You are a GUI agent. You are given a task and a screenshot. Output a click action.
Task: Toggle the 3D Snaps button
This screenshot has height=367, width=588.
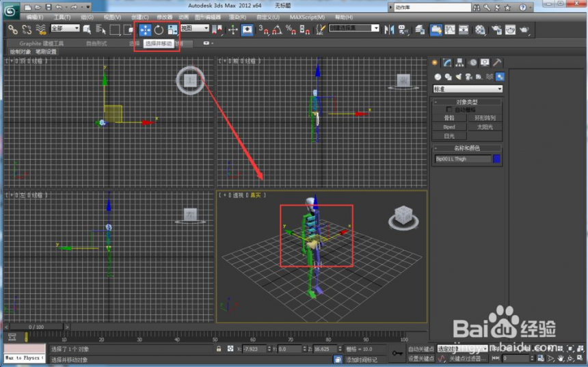(x=263, y=29)
